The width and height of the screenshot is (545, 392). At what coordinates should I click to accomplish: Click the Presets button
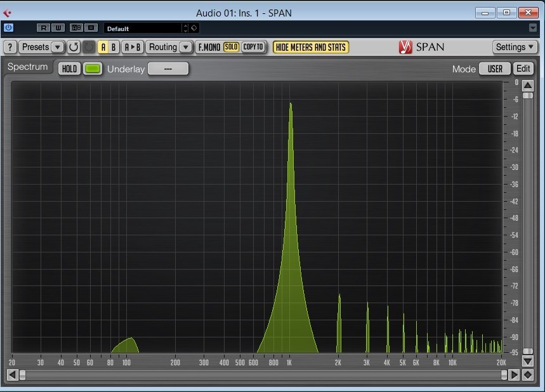click(x=36, y=47)
